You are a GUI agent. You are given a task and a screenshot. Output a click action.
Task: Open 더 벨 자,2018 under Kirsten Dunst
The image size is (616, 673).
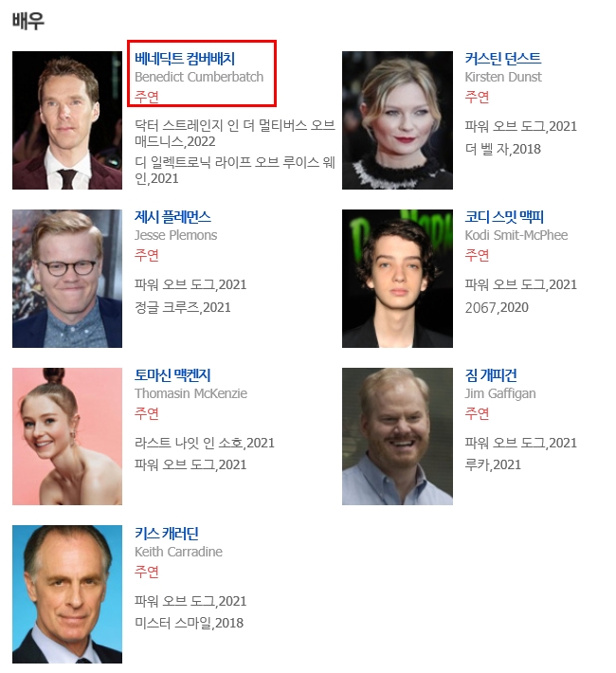(x=502, y=149)
